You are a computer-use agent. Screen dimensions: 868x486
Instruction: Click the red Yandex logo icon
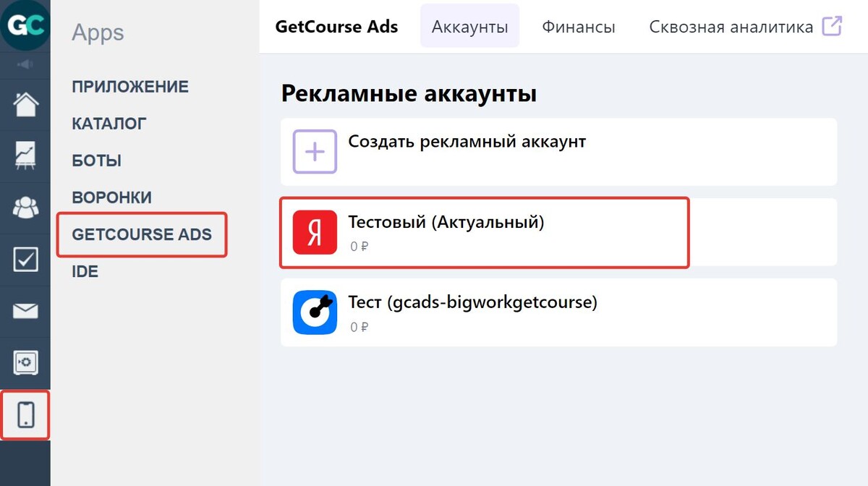click(315, 232)
